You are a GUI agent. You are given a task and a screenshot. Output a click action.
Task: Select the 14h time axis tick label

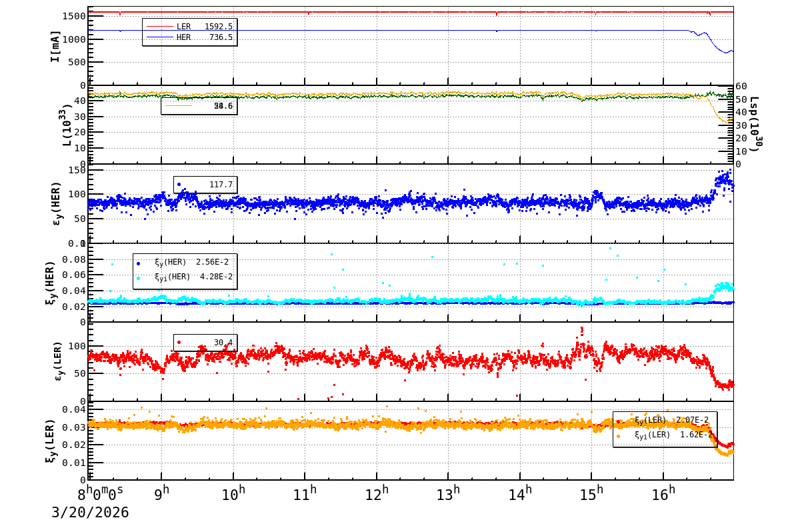520,494
